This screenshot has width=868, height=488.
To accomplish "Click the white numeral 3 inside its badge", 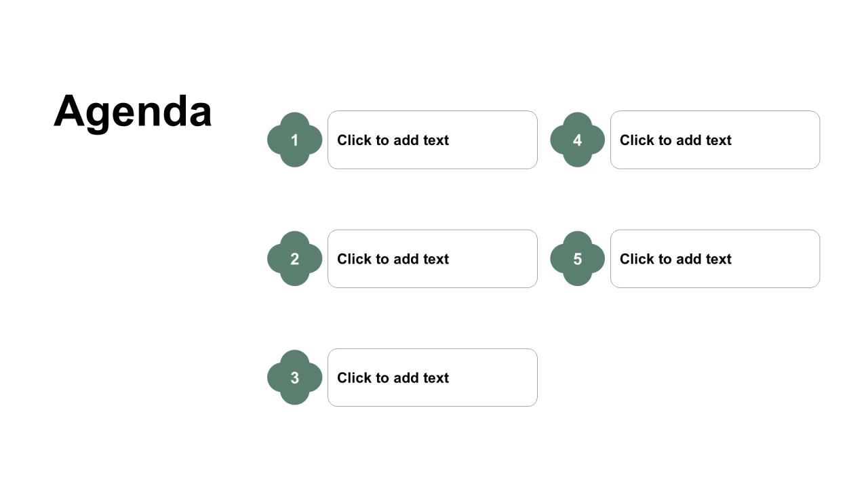I will (x=294, y=378).
